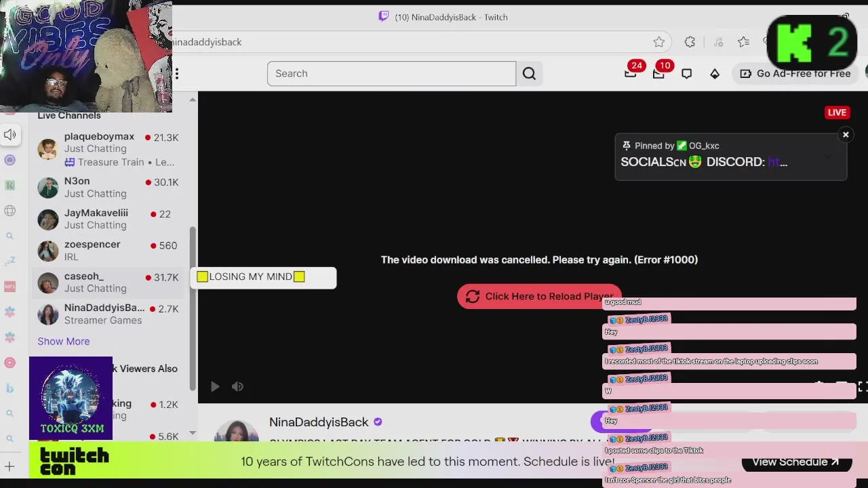Expand the pinned message chevron
The image size is (868, 488).
tap(828, 157)
